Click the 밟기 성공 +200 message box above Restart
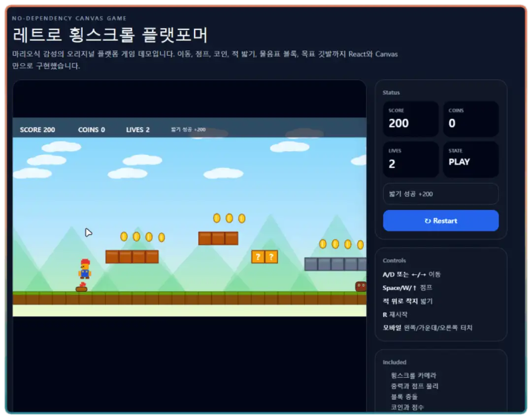Image resolution: width=532 pixels, height=419 pixels. 440,194
